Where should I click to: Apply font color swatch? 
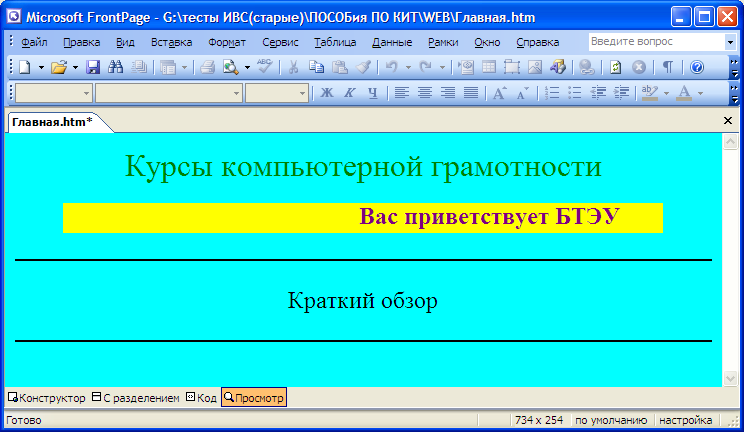tap(684, 93)
